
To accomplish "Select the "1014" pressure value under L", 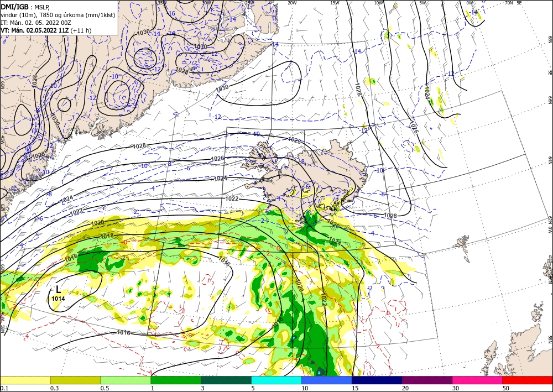I will pyautogui.click(x=58, y=299).
